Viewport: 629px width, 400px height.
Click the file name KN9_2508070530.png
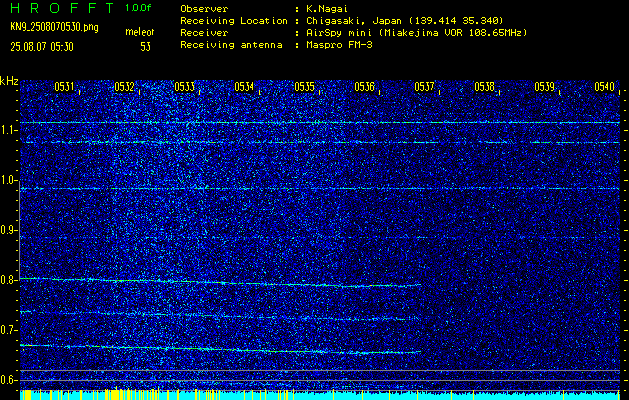[54, 27]
